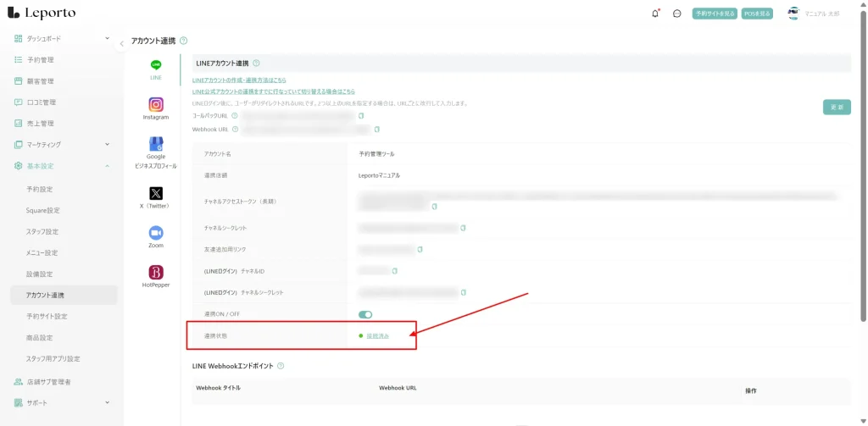Open 予約管理 in the sidebar
Image resolution: width=868 pixels, height=426 pixels.
tap(41, 60)
